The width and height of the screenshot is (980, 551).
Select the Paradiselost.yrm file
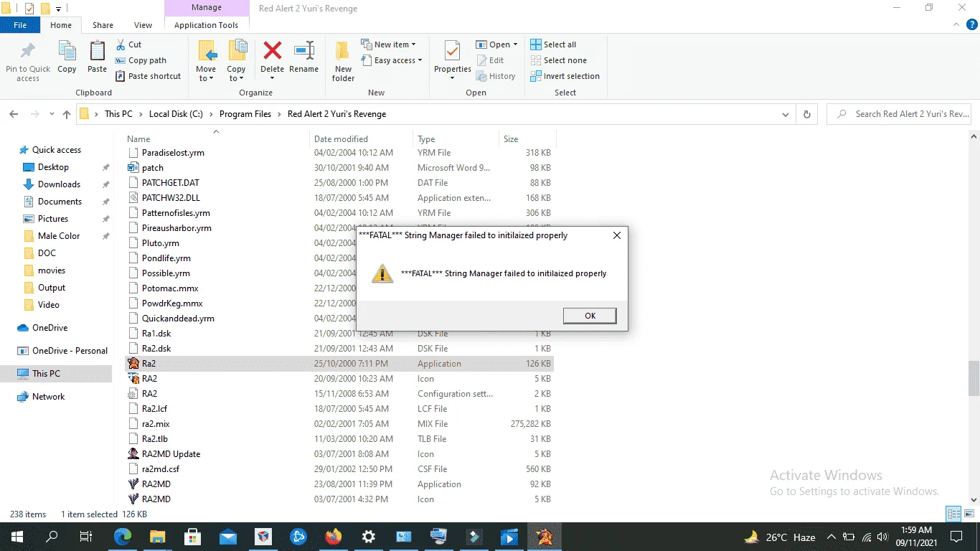click(x=339, y=153)
